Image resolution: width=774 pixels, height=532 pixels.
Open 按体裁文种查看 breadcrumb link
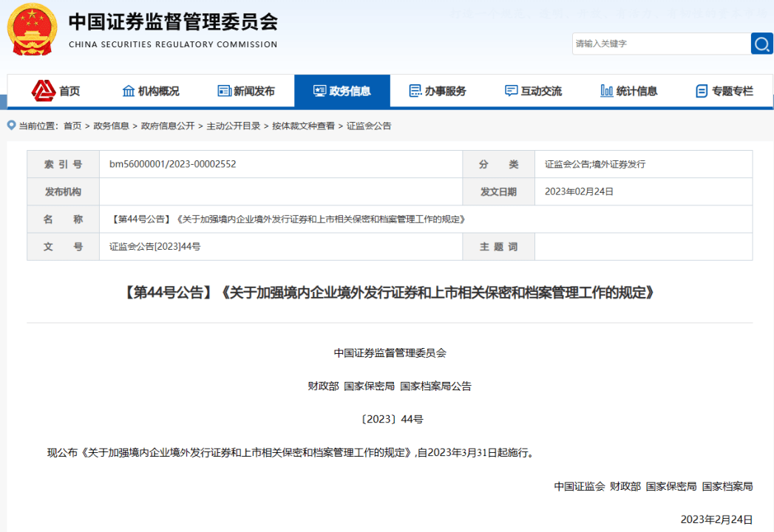click(303, 126)
